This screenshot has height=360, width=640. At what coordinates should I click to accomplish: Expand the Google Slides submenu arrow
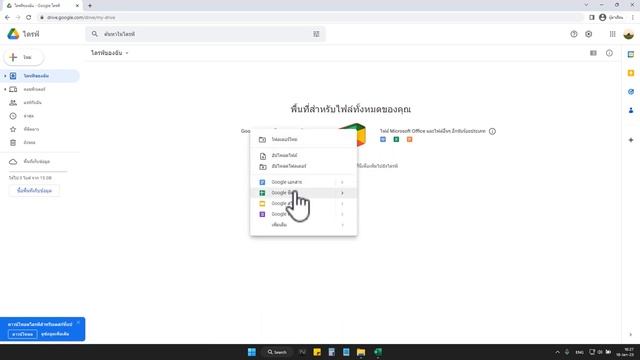click(342, 203)
